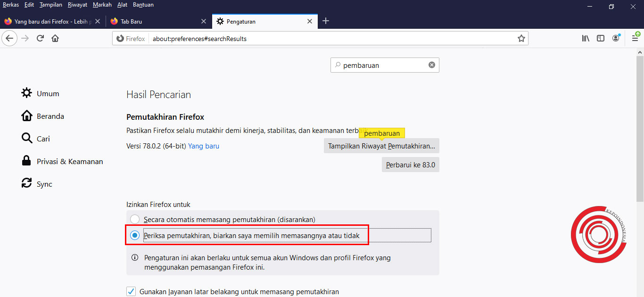
Task: Reload the current page
Action: (x=40, y=38)
